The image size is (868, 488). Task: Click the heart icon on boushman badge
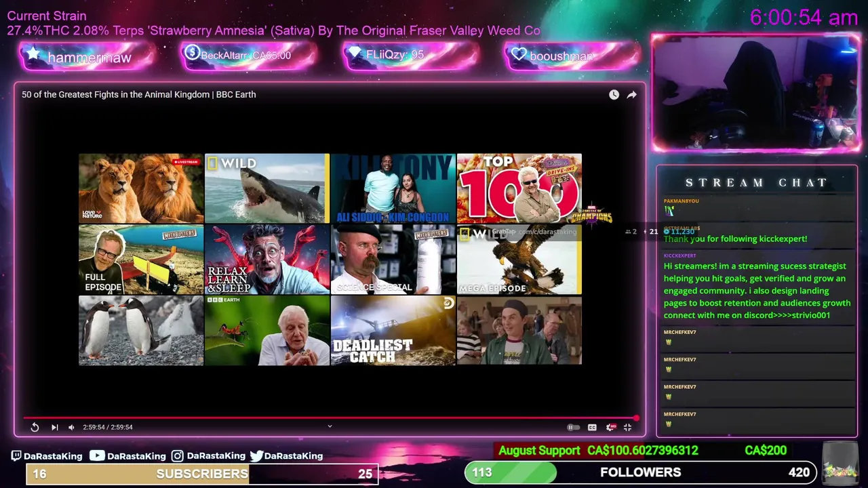click(519, 54)
